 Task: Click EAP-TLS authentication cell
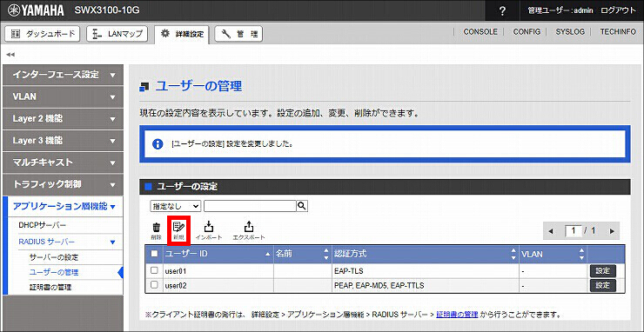(x=426, y=271)
